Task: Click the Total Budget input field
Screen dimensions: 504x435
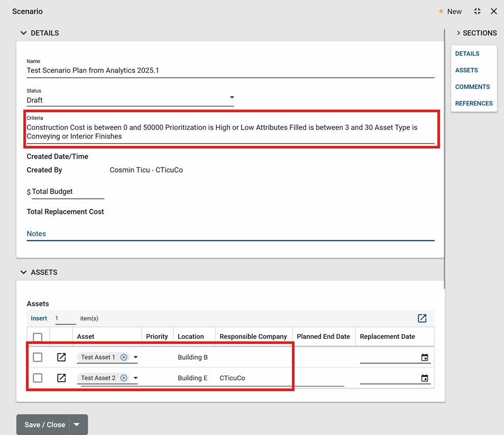Action: pos(68,192)
